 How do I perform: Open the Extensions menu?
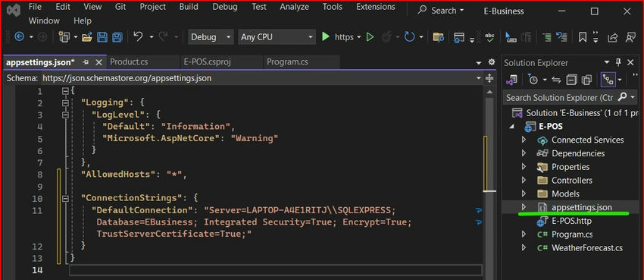375,7
